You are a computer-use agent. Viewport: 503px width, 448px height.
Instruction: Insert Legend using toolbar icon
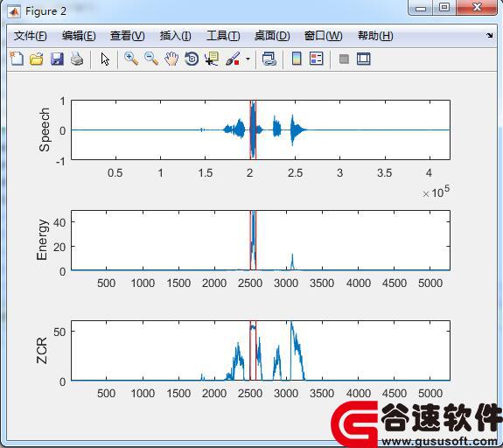[x=317, y=59]
